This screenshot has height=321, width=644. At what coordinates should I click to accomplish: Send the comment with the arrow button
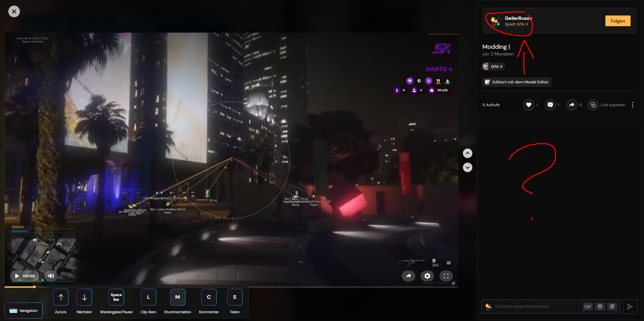click(x=630, y=307)
